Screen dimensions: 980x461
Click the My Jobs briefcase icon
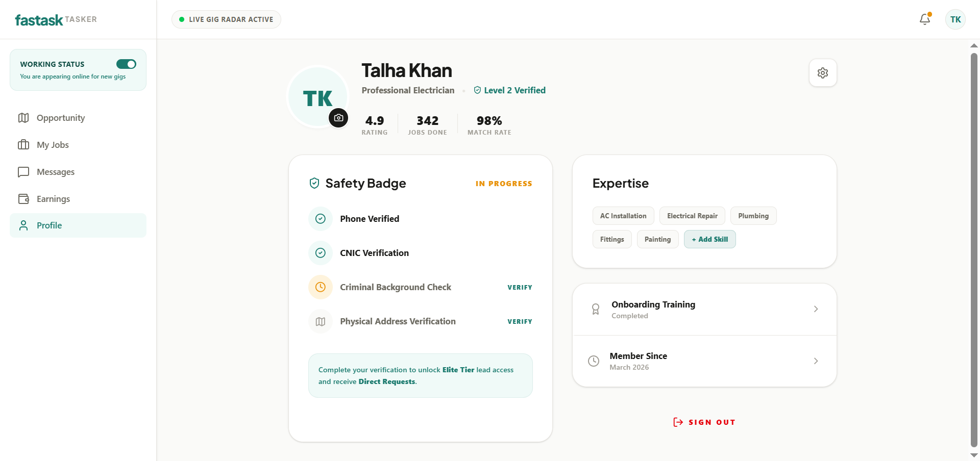(23, 145)
